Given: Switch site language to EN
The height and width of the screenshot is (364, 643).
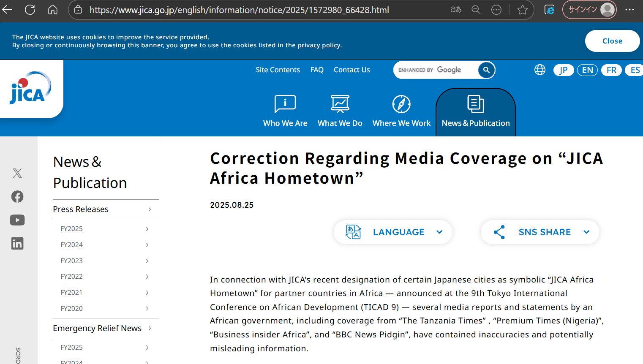Looking at the screenshot, I should (x=587, y=70).
